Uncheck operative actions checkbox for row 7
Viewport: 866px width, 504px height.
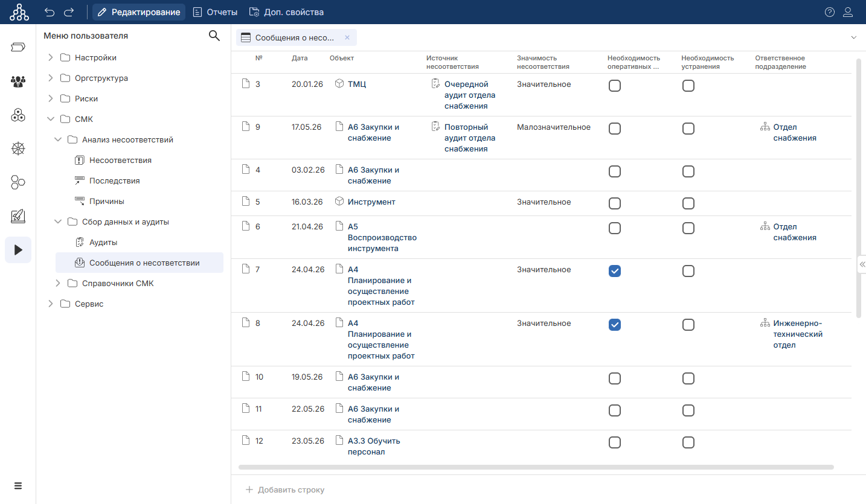coord(614,271)
